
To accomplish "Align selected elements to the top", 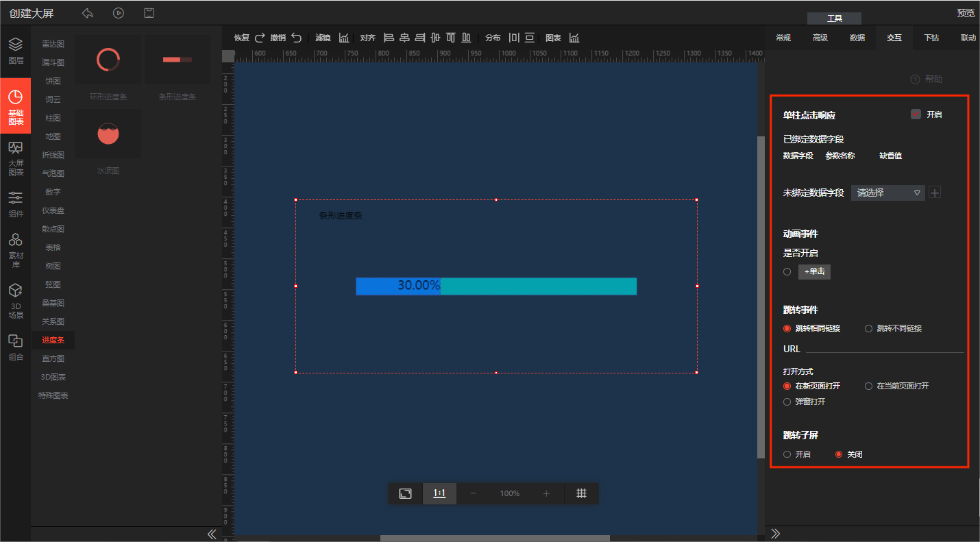I will 451,38.
